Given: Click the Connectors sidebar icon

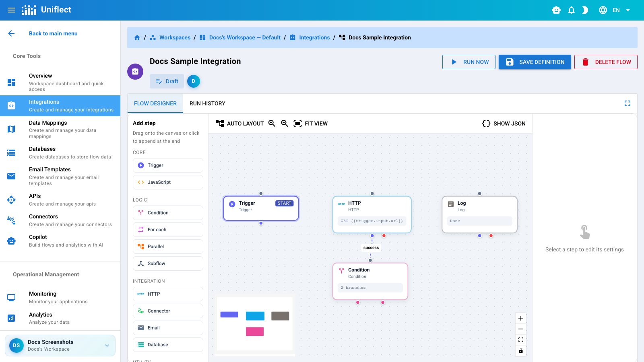Looking at the screenshot, I should [11, 220].
